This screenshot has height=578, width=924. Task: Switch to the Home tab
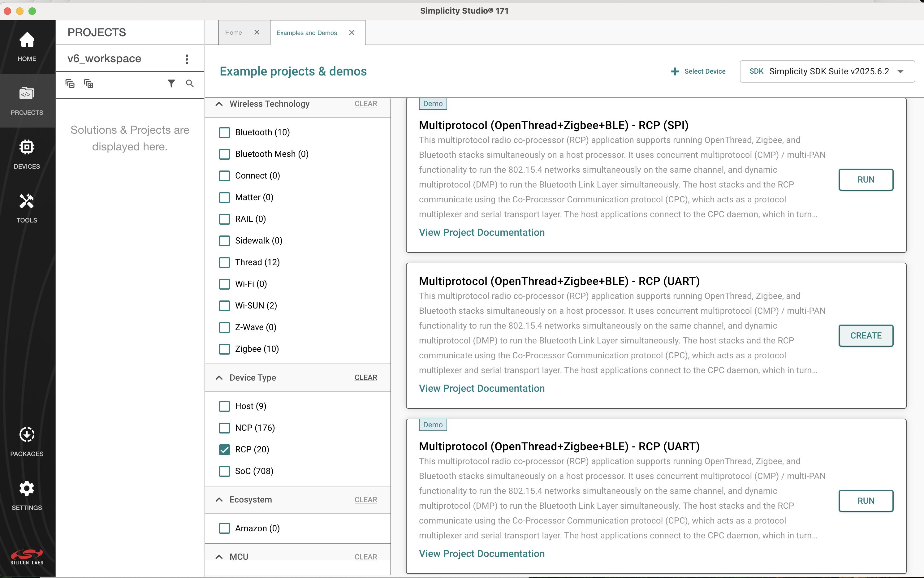233,32
